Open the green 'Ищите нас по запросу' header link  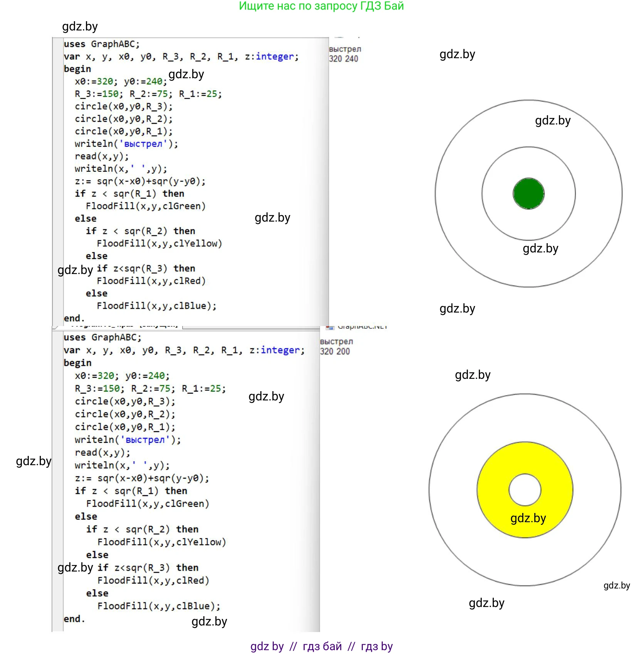click(x=321, y=6)
